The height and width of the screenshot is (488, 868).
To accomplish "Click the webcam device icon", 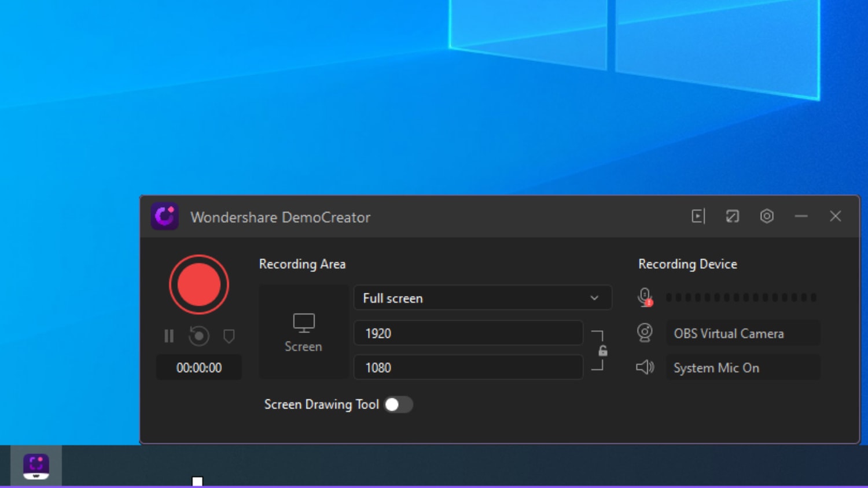I will 645,333.
